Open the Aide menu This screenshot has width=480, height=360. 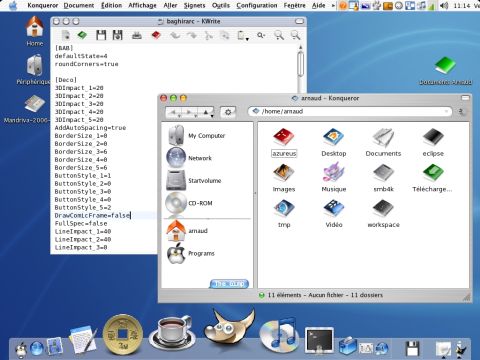coord(318,5)
